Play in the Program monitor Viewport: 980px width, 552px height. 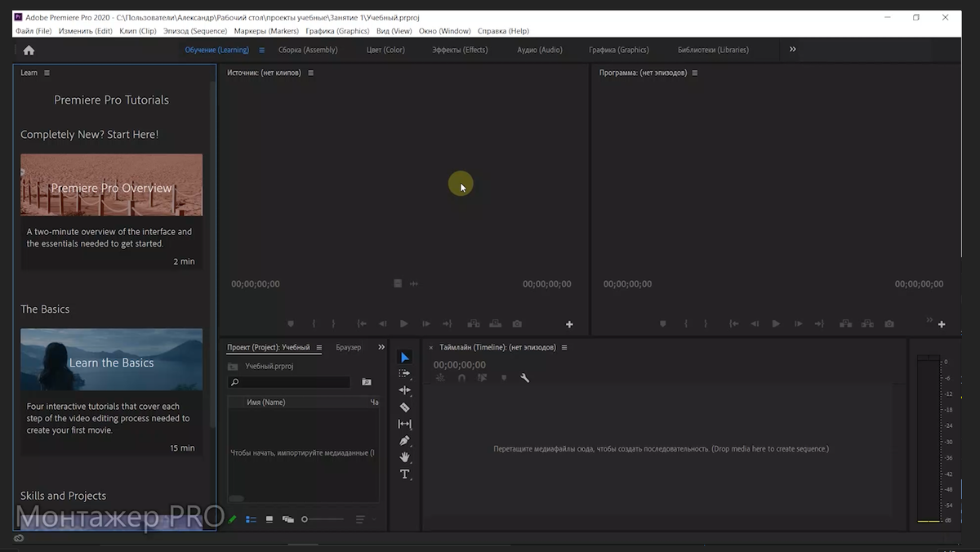pyautogui.click(x=776, y=324)
